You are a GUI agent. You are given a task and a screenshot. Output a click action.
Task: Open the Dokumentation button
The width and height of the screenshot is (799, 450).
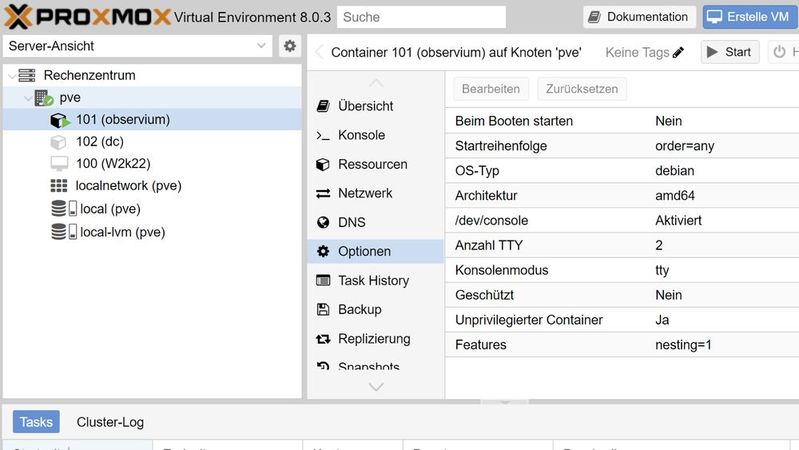tap(638, 17)
